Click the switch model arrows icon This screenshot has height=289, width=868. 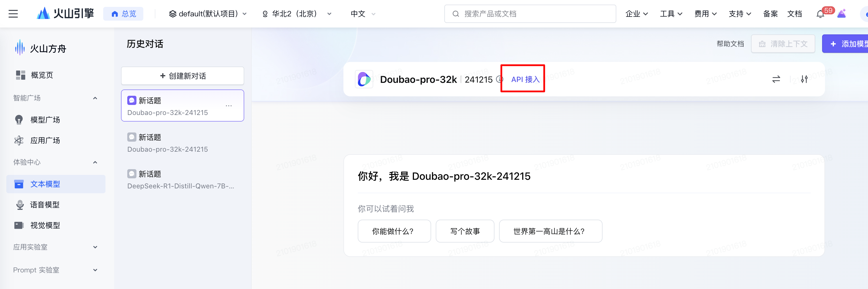tap(776, 79)
